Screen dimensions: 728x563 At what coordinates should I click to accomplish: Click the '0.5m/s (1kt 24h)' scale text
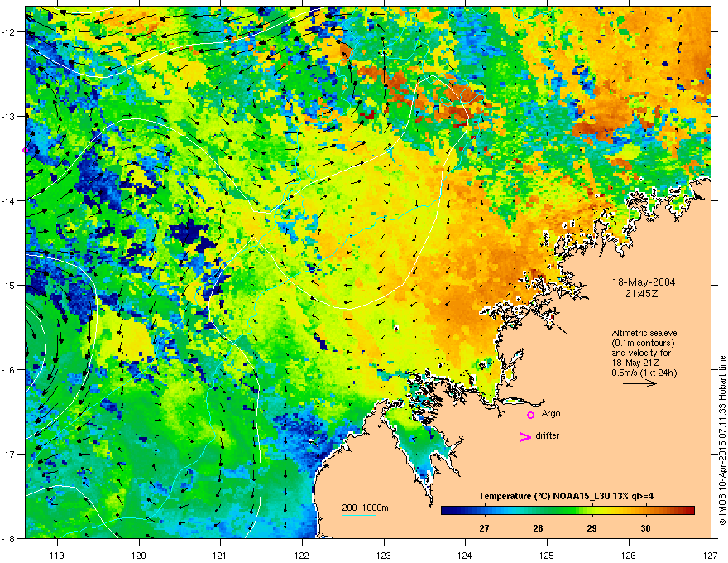click(644, 373)
